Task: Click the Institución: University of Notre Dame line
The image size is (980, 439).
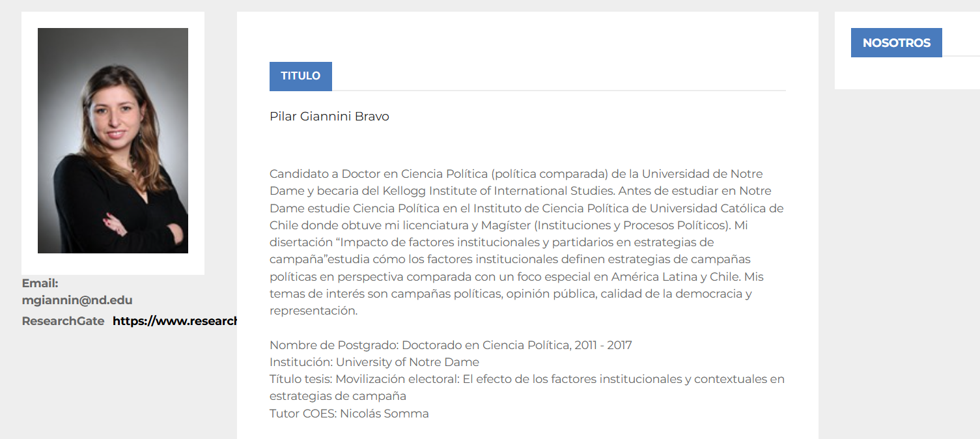Action: tap(374, 362)
